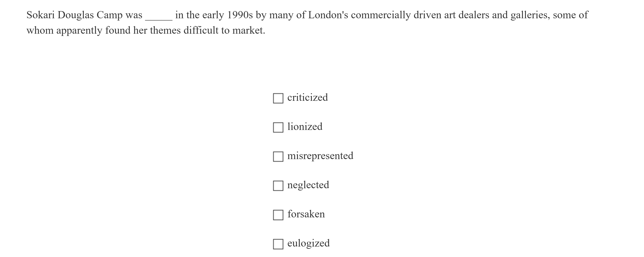This screenshot has width=644, height=257.
Task: Click the 'forsaken' option text
Action: [x=306, y=214]
